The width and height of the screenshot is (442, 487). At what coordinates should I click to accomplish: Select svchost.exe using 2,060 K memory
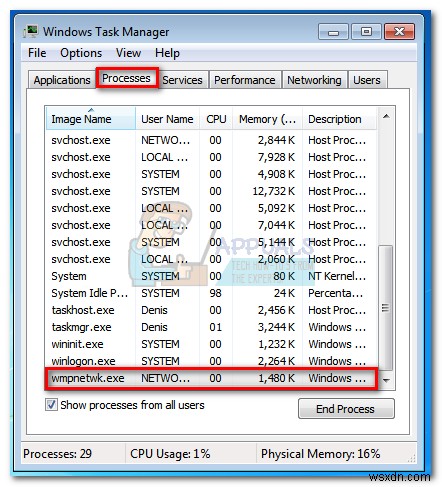(211, 259)
